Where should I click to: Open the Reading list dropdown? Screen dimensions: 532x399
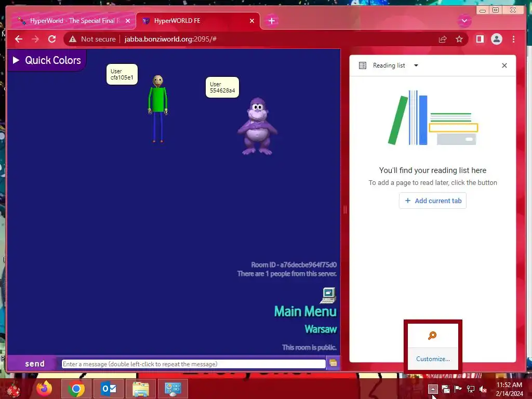tap(416, 65)
